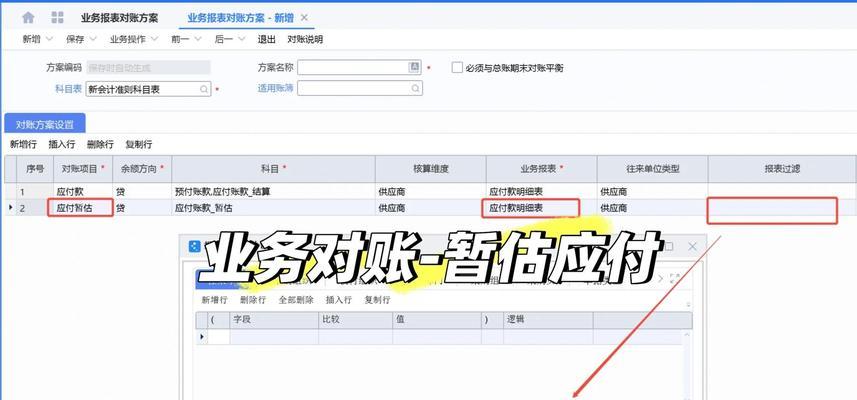The width and height of the screenshot is (857, 400).
Task: Click the 逻辑 column header in dialog
Action: click(x=548, y=320)
